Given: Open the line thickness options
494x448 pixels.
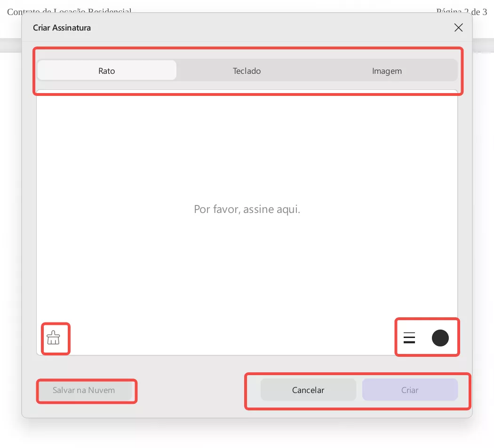Looking at the screenshot, I should click(x=409, y=338).
